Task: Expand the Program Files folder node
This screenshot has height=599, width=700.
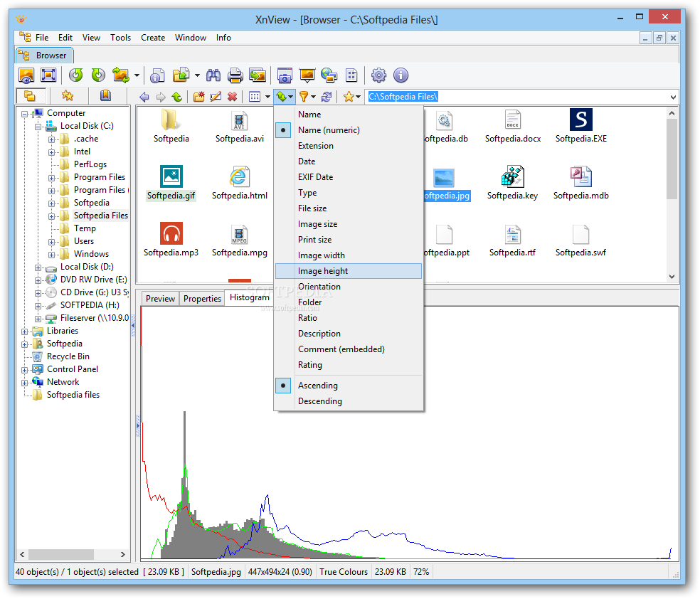Action: (x=51, y=178)
